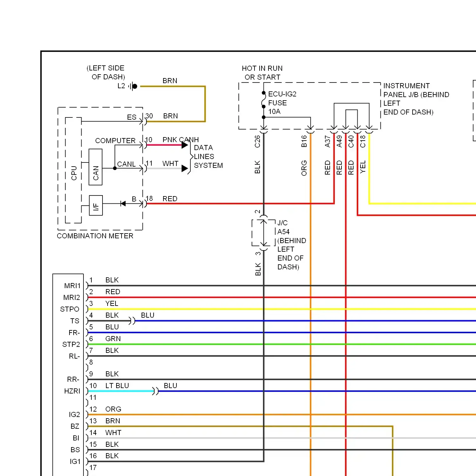Screen dimensions: 476x476
Task: Click the ECU-IG2 FUSE 10A label
Action: (x=282, y=103)
